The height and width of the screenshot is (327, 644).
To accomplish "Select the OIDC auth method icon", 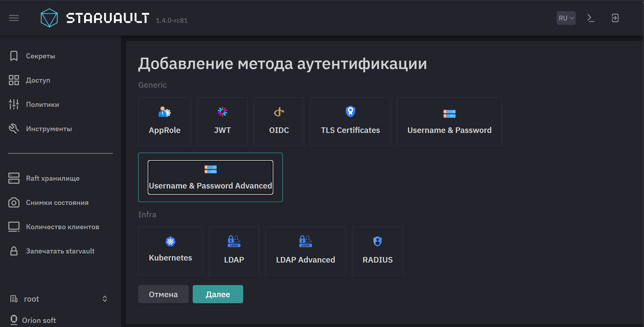I will [x=279, y=112].
